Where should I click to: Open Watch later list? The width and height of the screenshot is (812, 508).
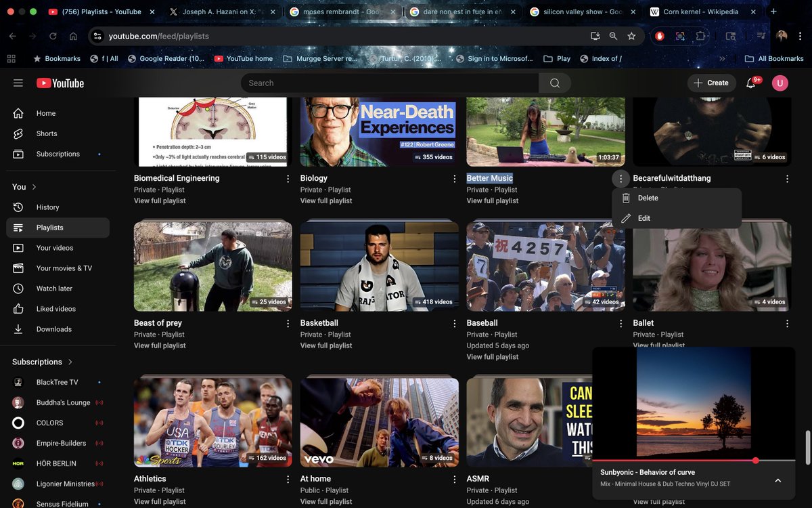58,289
